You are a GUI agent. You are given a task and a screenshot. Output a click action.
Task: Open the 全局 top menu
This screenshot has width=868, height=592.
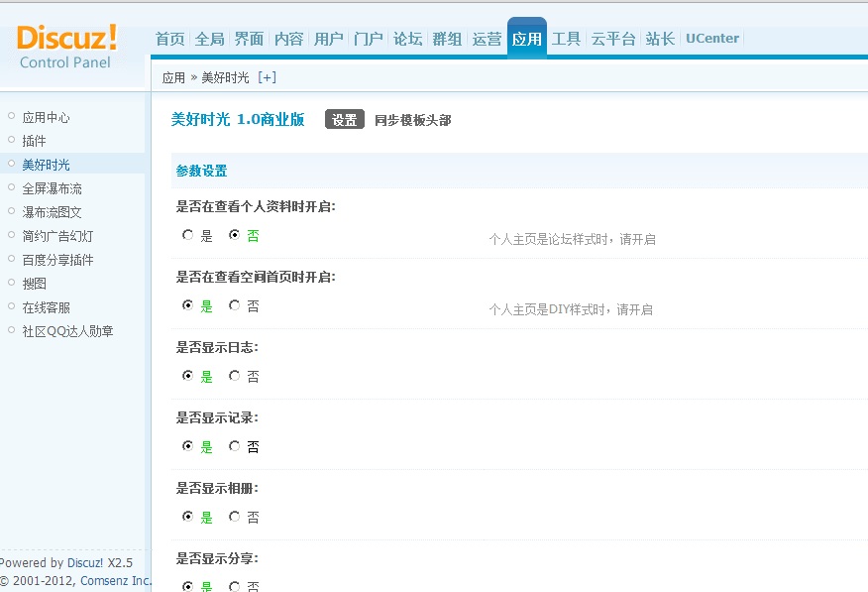point(210,39)
